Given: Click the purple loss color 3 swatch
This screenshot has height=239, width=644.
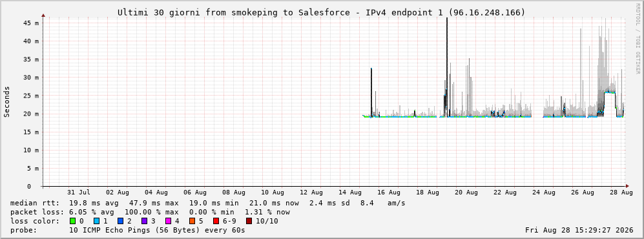Looking at the screenshot, I should coord(145,222).
